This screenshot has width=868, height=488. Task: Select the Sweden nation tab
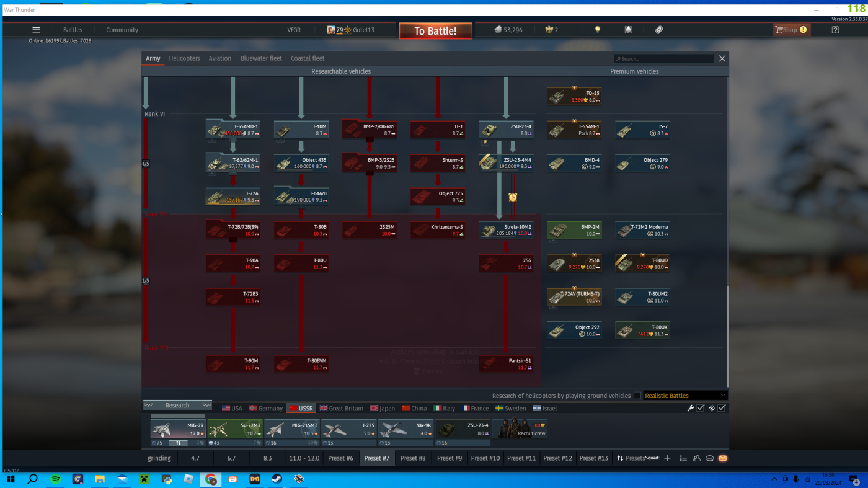click(x=510, y=409)
